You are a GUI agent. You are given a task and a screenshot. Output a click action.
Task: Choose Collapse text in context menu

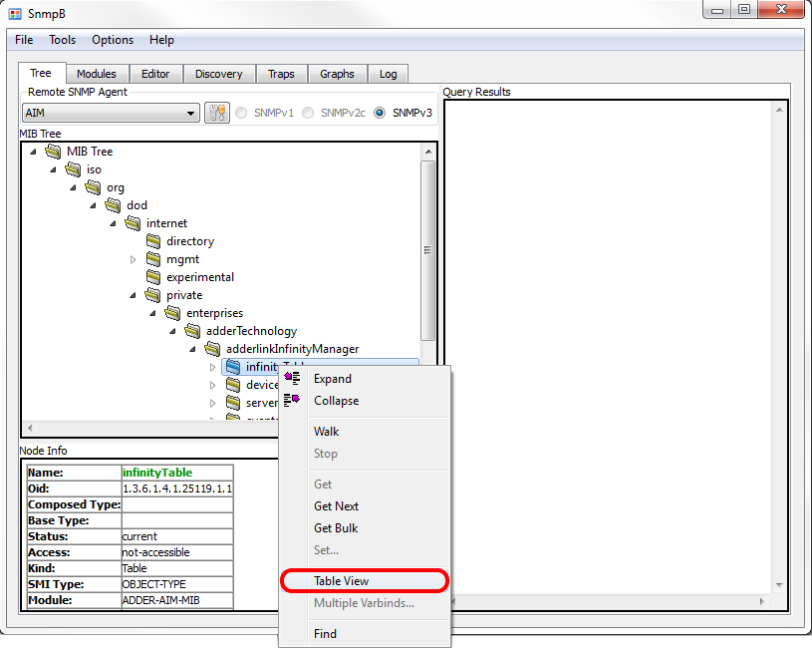pos(336,401)
